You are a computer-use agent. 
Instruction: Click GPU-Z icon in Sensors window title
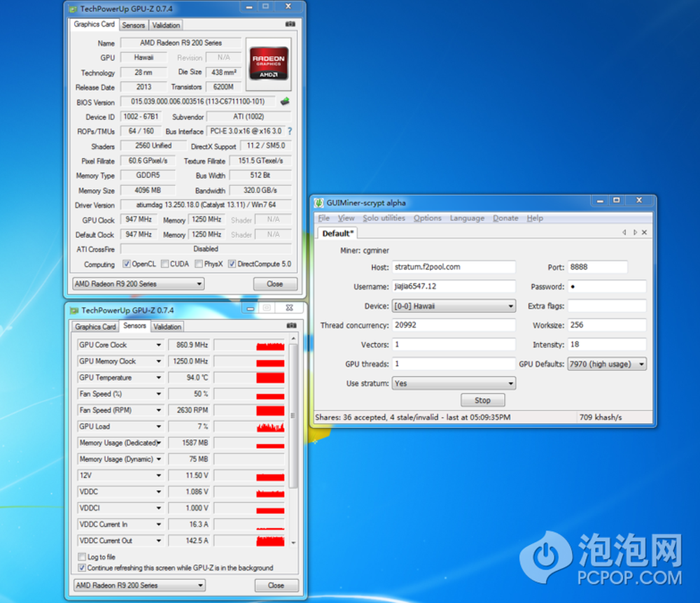pyautogui.click(x=74, y=311)
